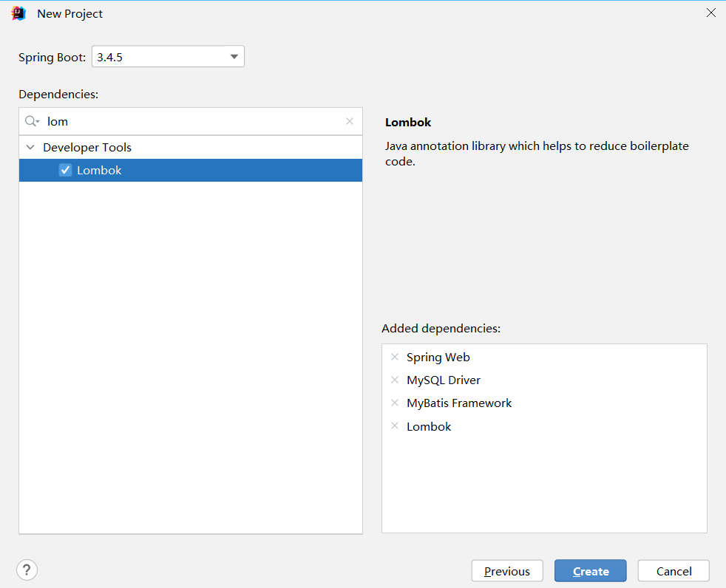Remove Spring Web from added dependencies
This screenshot has height=588, width=726.
[395, 357]
